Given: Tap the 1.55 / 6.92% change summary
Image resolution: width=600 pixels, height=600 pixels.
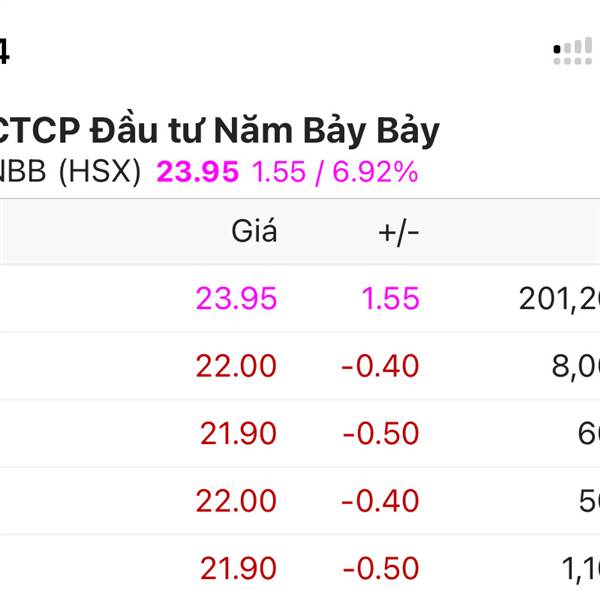Looking at the screenshot, I should point(335,172).
